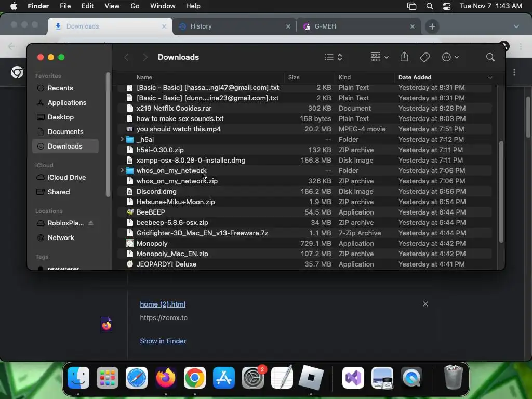Screen dimensions: 532x399
Task: Select Network in Finder sidebar
Action: (x=66, y=238)
